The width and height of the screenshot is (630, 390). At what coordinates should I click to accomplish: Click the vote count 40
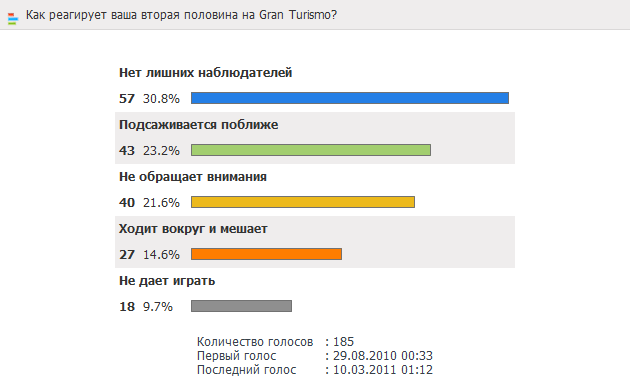pyautogui.click(x=127, y=202)
